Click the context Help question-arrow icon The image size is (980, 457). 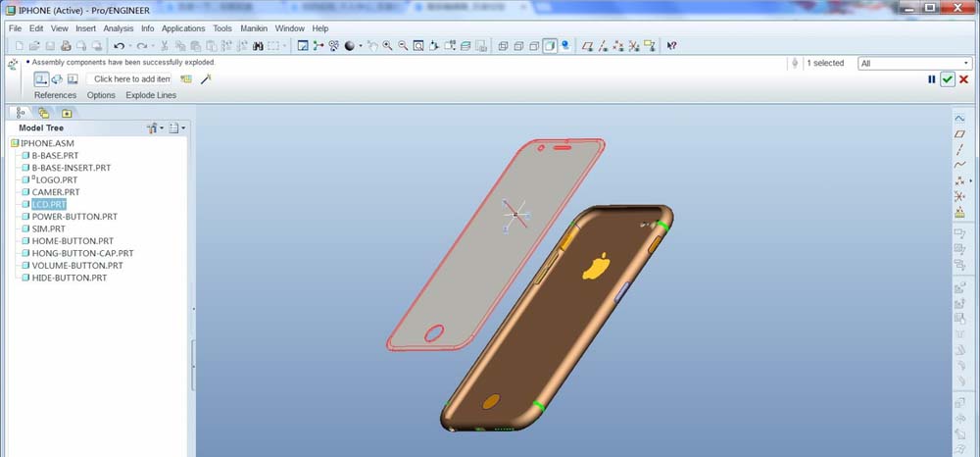[671, 46]
